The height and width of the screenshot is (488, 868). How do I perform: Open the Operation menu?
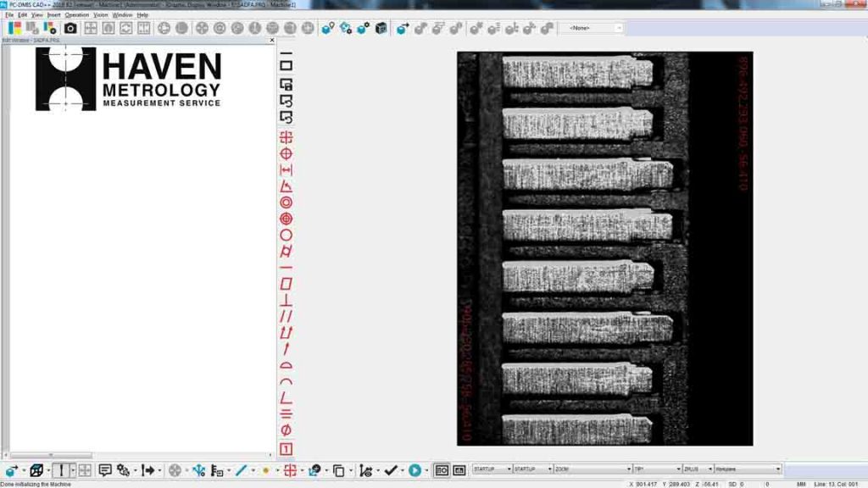pos(76,15)
